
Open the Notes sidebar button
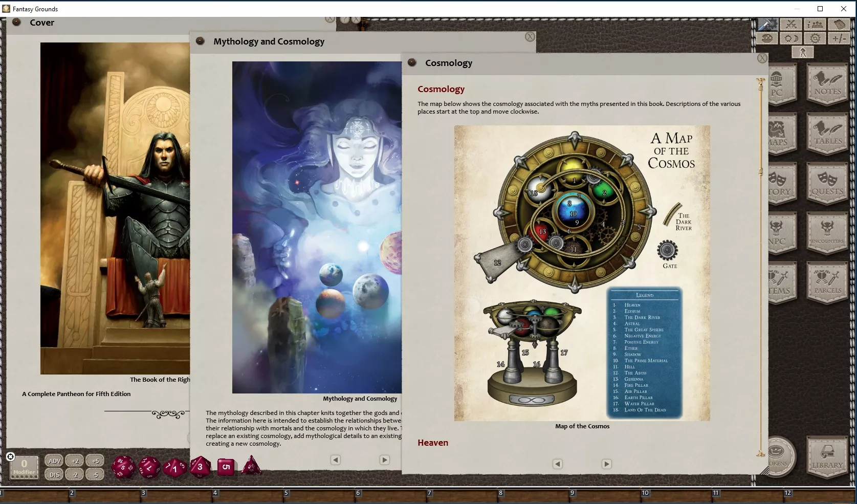pos(827,85)
